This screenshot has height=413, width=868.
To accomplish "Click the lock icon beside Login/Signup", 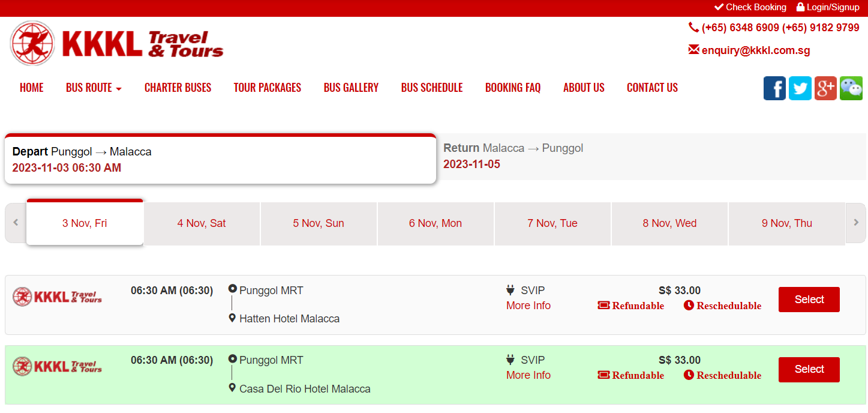I will click(x=800, y=7).
